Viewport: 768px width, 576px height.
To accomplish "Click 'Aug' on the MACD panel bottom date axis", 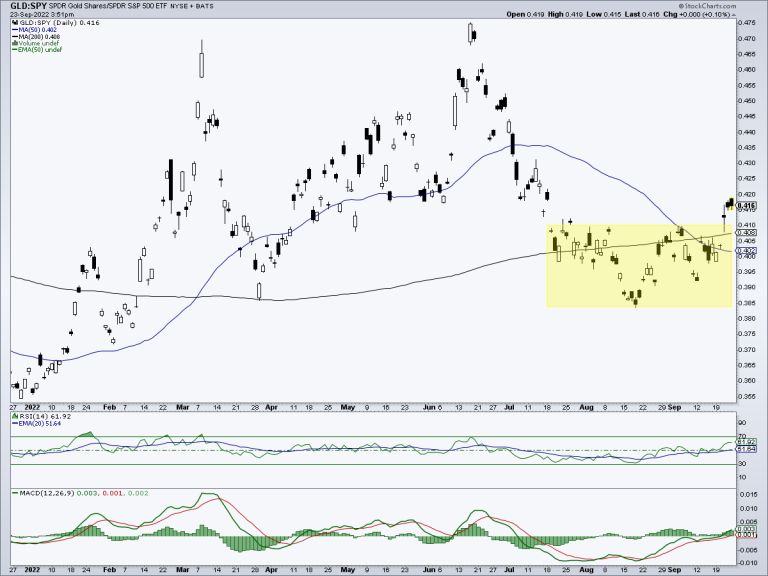I will click(x=586, y=570).
